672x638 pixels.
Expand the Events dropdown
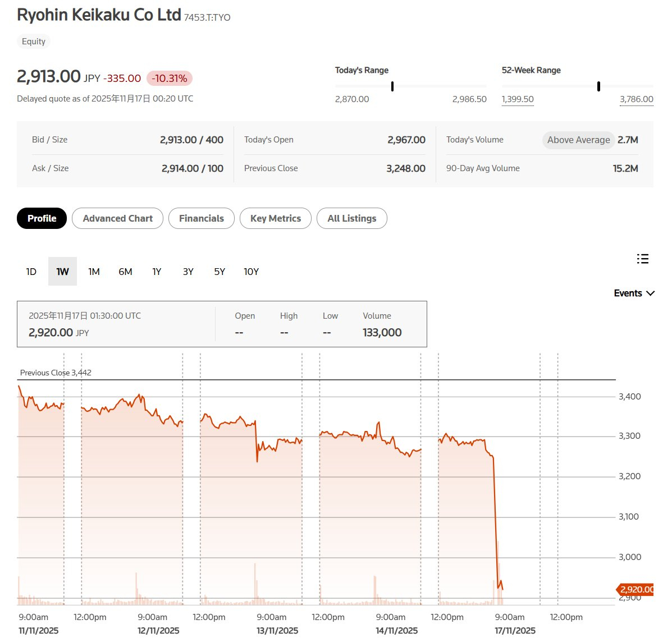[x=628, y=293]
